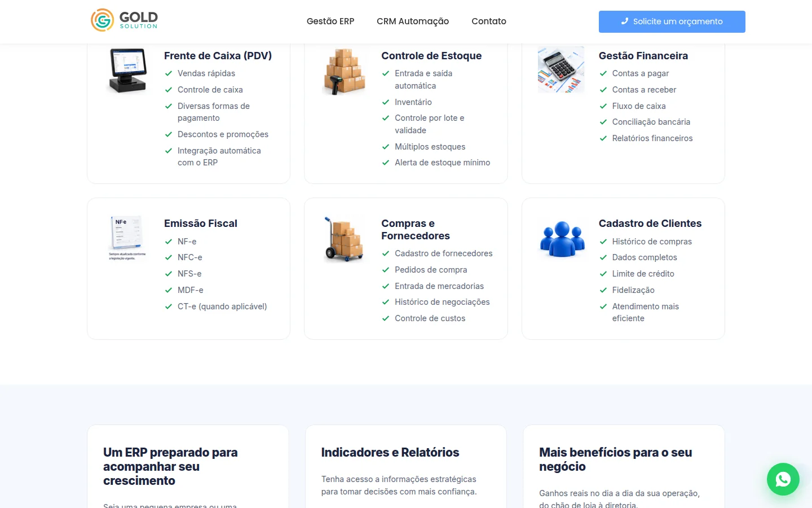The width and height of the screenshot is (812, 508).
Task: Click the Diversas formas de pagamento item
Action: point(214,112)
